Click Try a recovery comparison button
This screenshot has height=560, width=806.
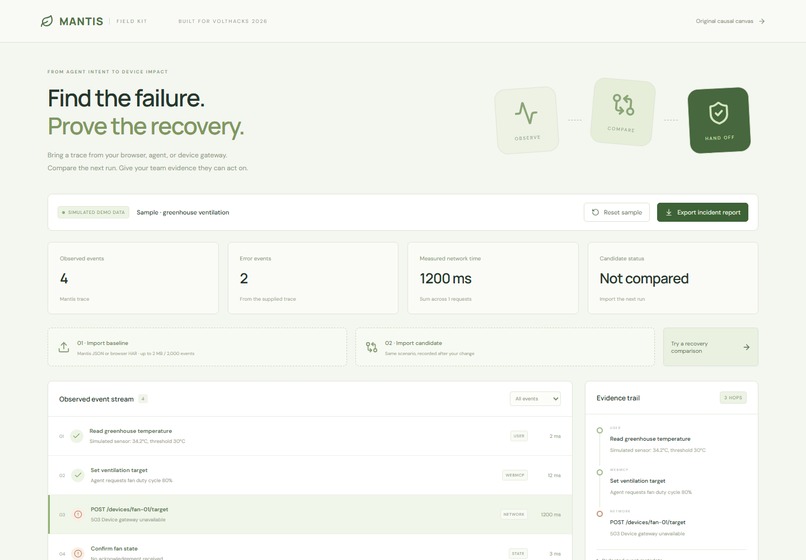[710, 347]
